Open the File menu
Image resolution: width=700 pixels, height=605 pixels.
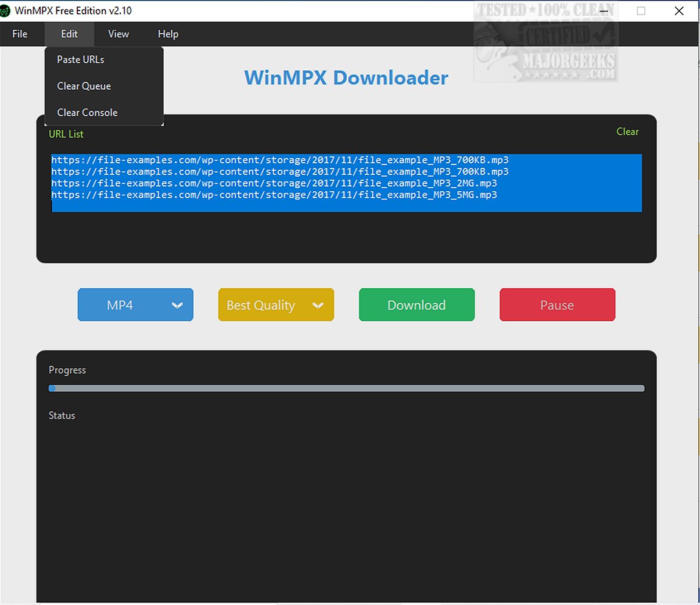coord(20,34)
